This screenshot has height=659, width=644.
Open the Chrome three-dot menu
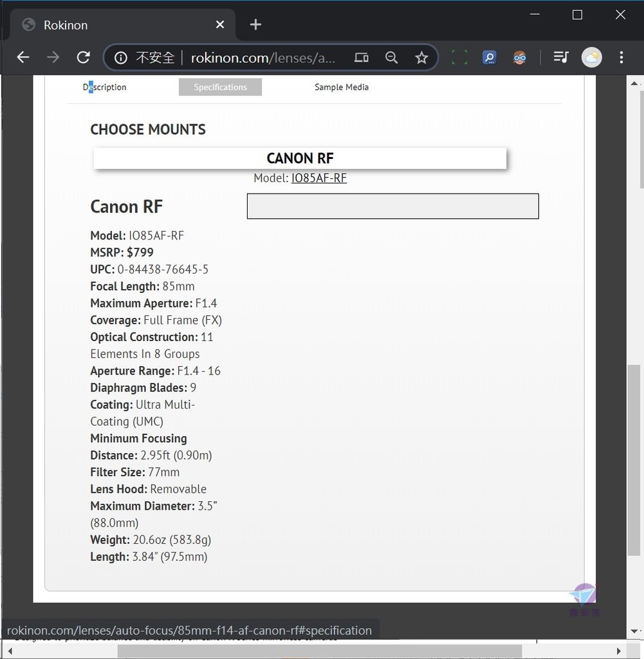(621, 57)
